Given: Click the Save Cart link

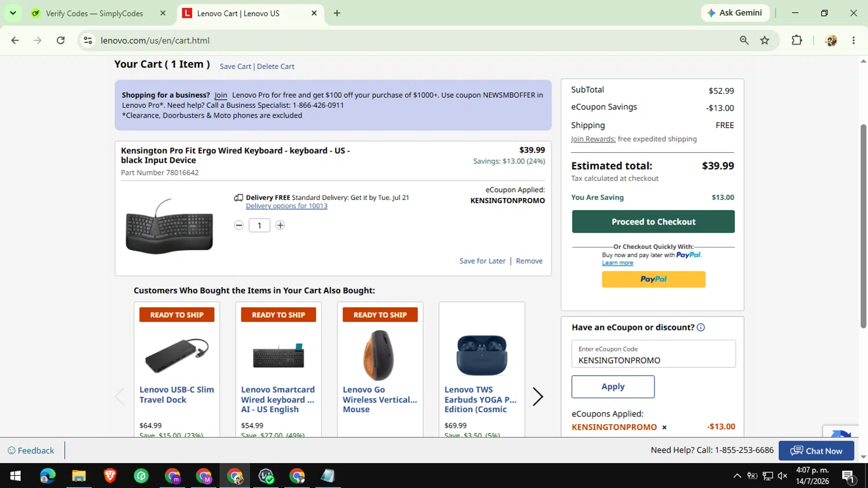Looking at the screenshot, I should coord(235,67).
